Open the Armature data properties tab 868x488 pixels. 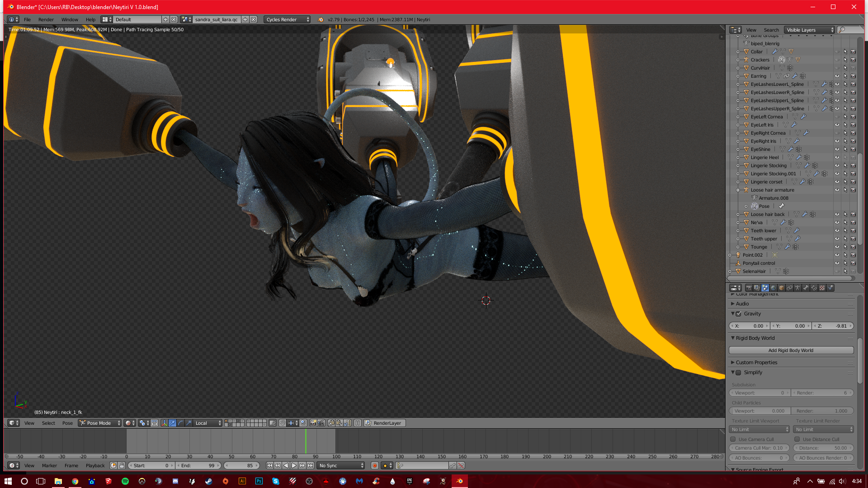tap(797, 288)
